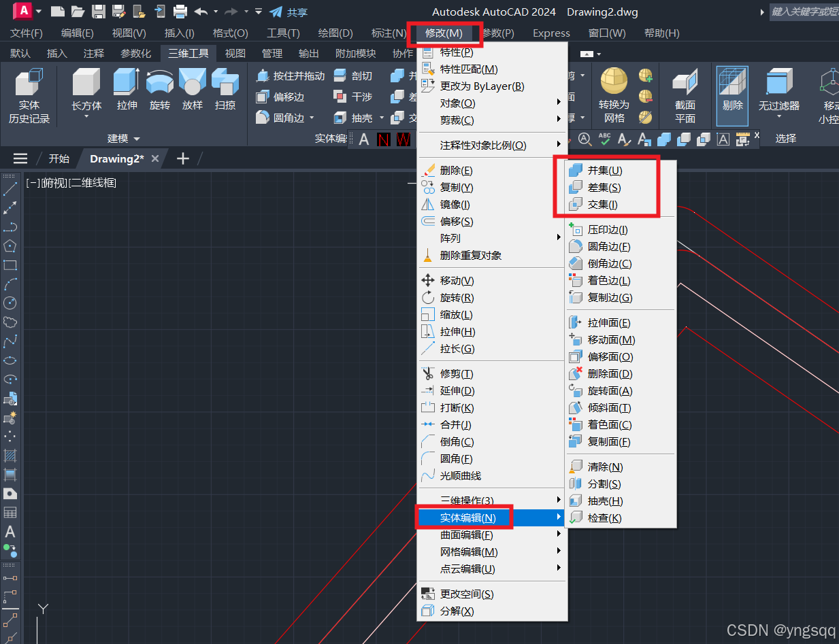Image resolution: width=839 pixels, height=644 pixels.
Task: Select the Multiline Text A tool in left toolbar
Action: coord(10,532)
